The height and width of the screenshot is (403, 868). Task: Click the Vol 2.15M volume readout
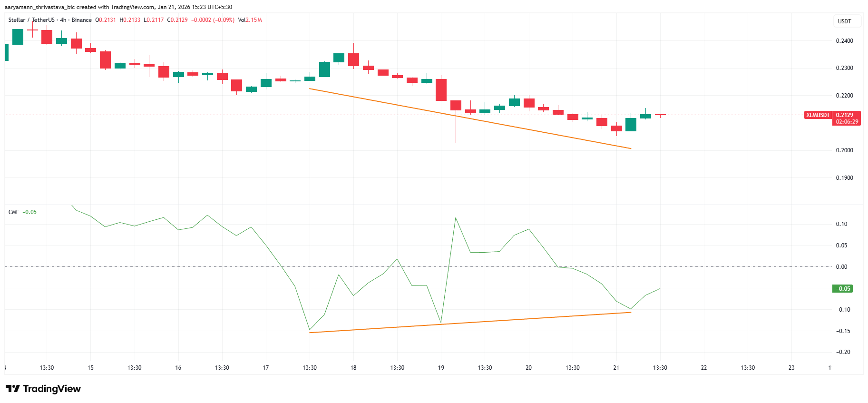pos(250,20)
